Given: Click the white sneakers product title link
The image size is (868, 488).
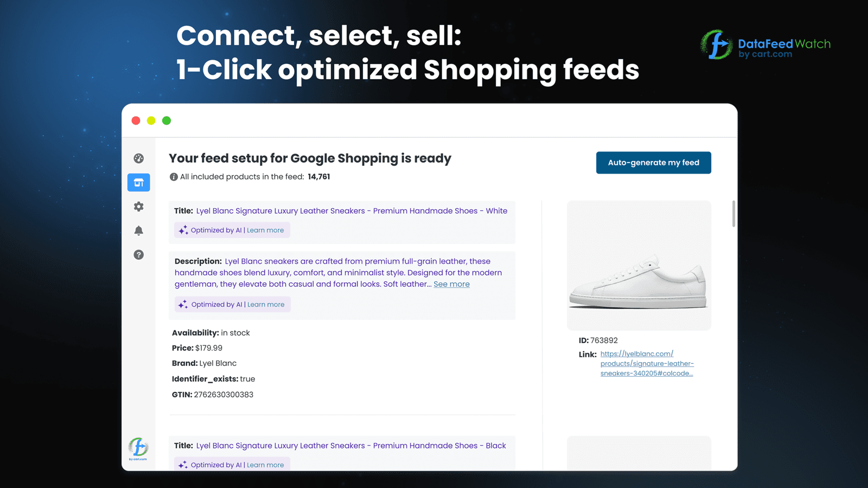Looking at the screenshot, I should tap(352, 210).
